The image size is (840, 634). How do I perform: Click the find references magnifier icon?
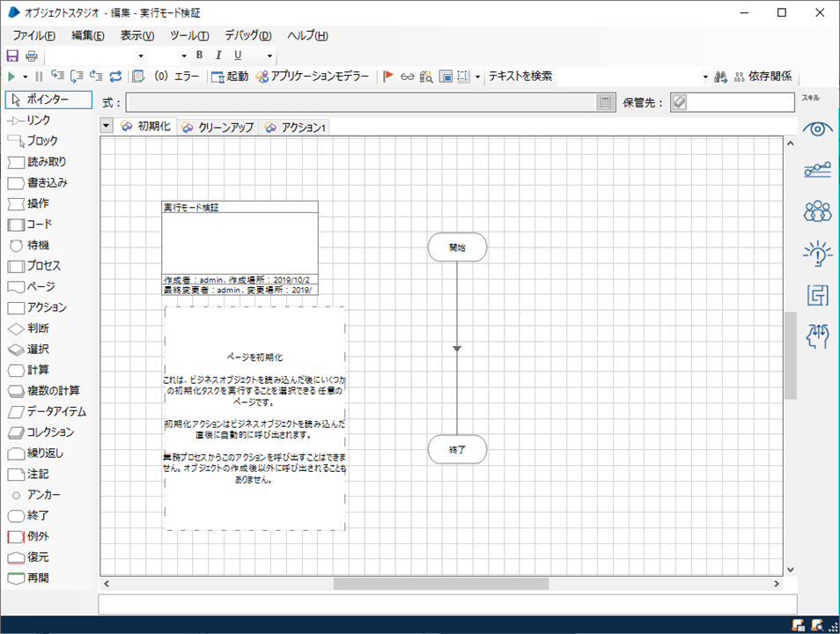pos(426,77)
